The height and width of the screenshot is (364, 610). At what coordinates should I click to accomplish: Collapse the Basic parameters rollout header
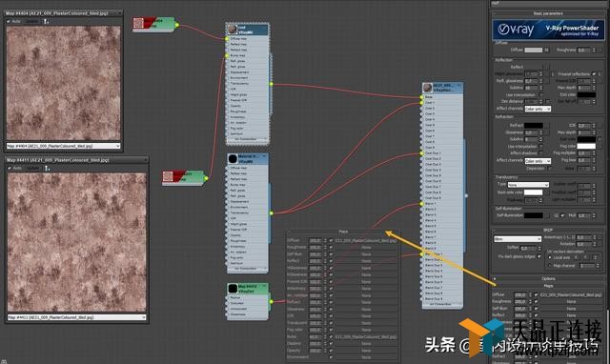[x=548, y=13]
